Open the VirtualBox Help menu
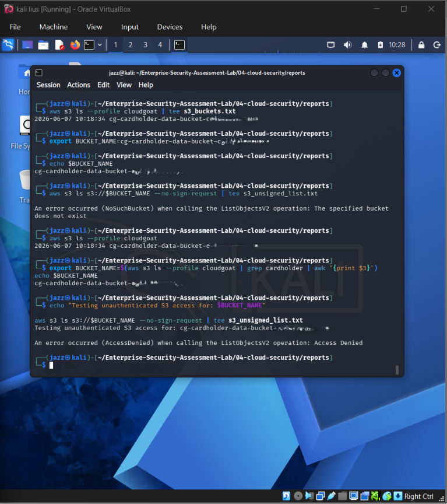 click(209, 27)
